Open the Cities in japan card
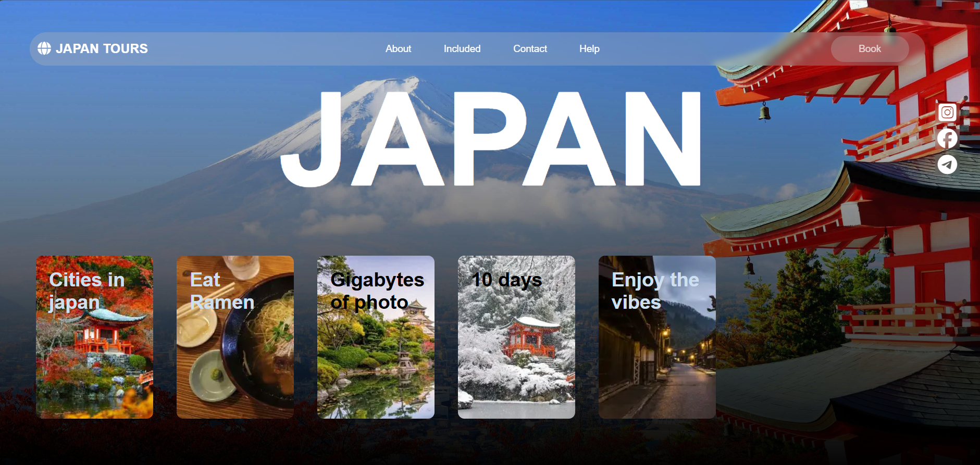This screenshot has height=465, width=980. (94, 337)
